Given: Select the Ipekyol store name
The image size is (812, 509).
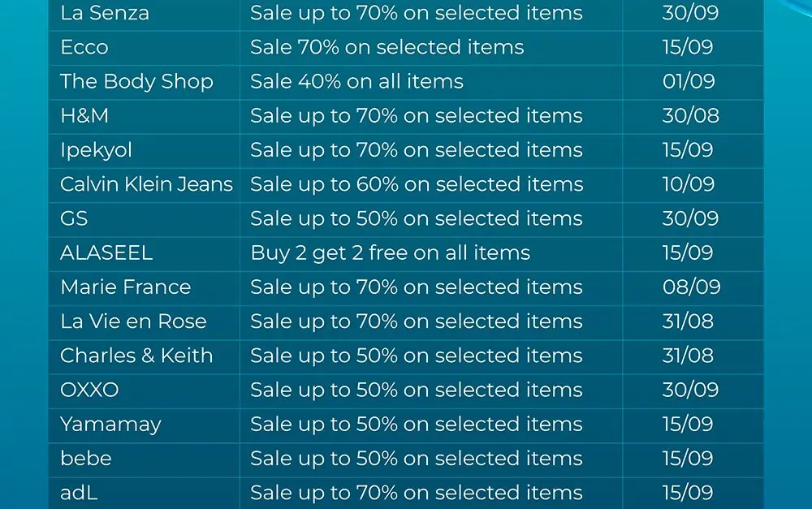Looking at the screenshot, I should coord(97,151).
